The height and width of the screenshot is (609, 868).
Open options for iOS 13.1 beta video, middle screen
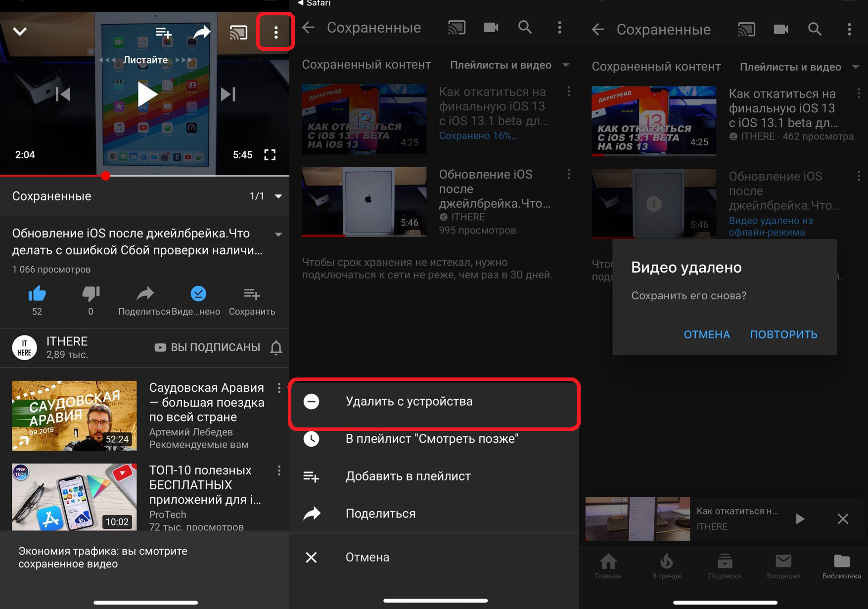coord(569,92)
